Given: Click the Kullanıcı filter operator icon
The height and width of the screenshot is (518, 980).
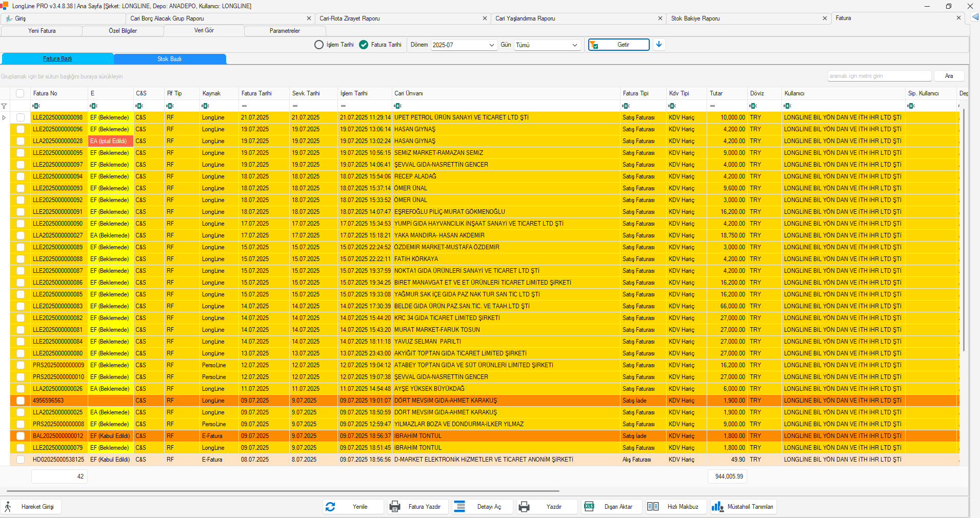Looking at the screenshot, I should (787, 106).
